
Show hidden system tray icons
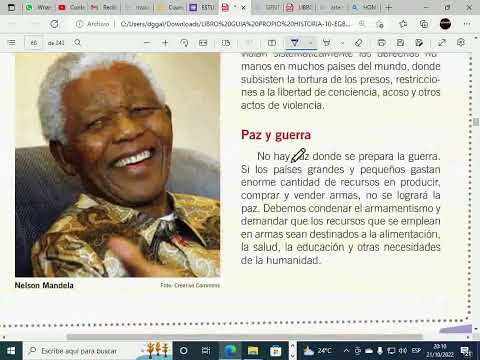(346, 351)
